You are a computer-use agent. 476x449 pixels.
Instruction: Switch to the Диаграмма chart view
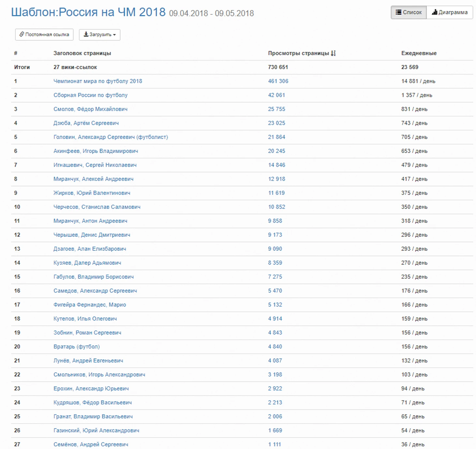450,12
